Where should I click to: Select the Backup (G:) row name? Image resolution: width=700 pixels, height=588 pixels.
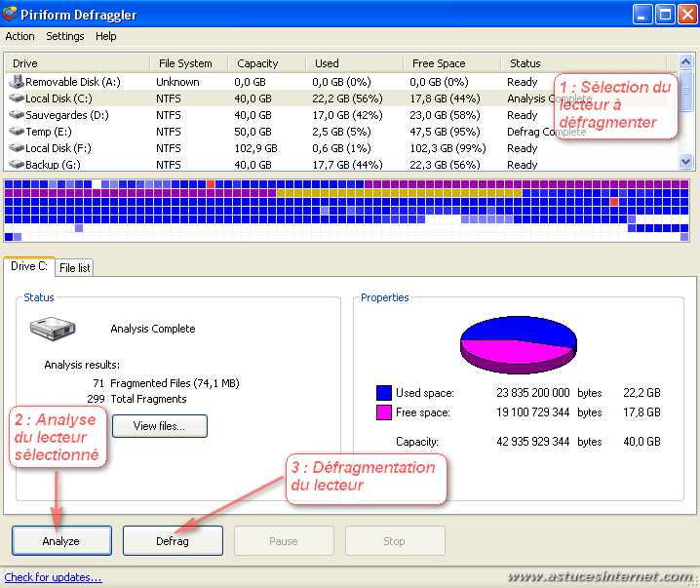(x=53, y=165)
